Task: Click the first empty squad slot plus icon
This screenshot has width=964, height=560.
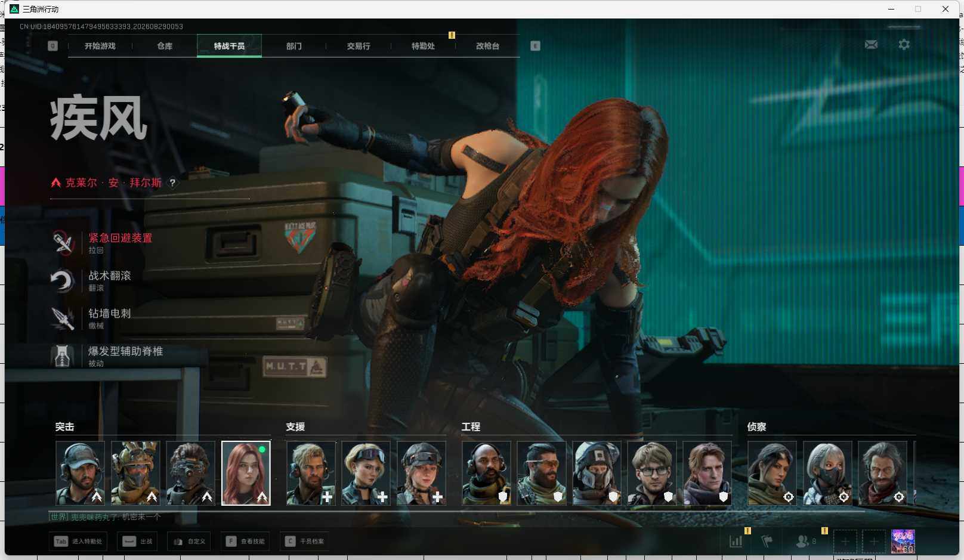Action: (845, 542)
